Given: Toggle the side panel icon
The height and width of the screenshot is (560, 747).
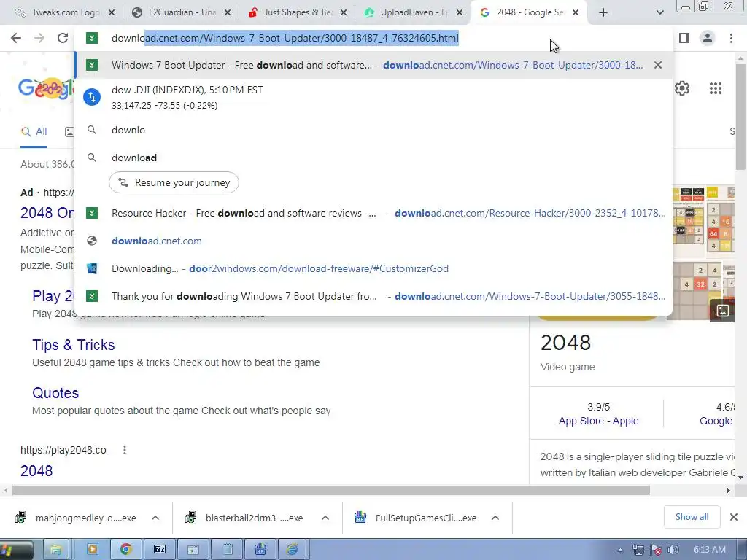Looking at the screenshot, I should tap(684, 38).
